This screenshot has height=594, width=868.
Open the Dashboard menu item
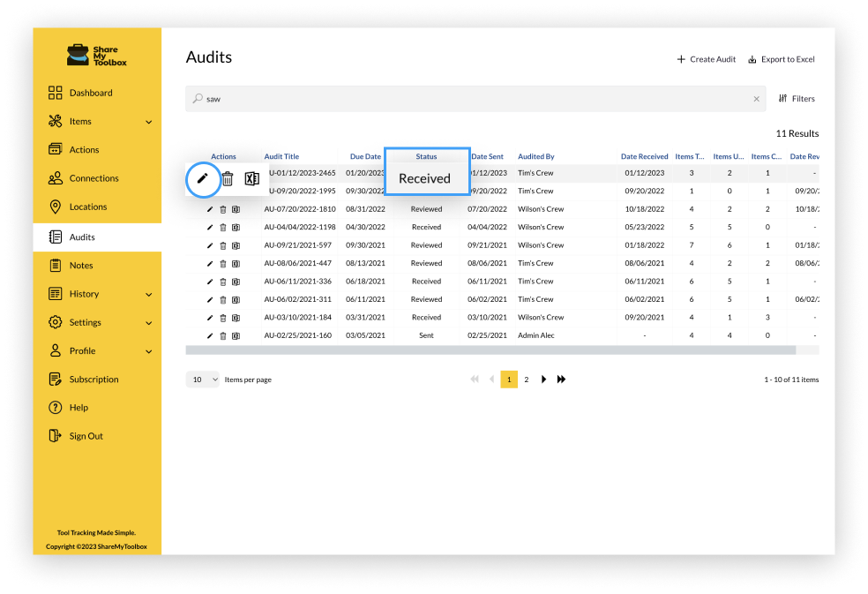[88, 93]
